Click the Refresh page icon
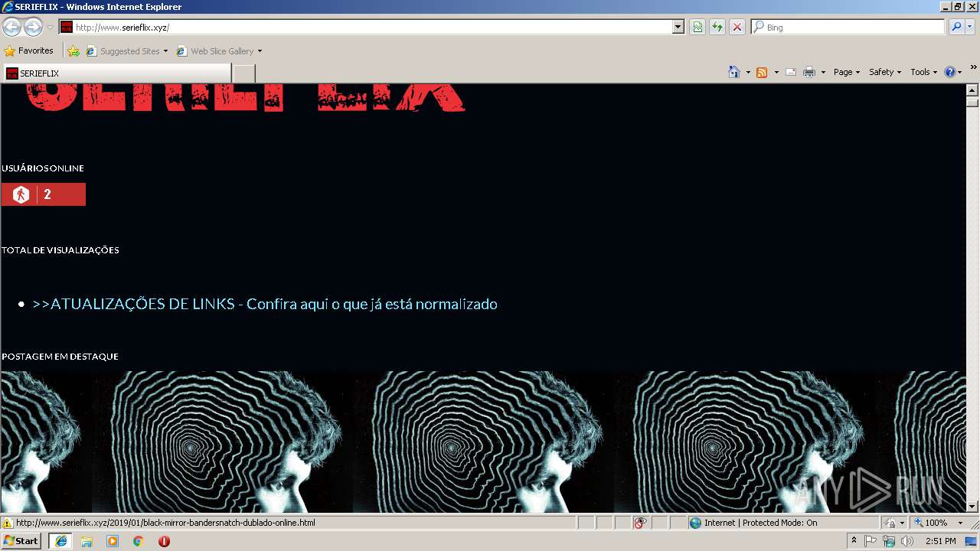 tap(717, 27)
